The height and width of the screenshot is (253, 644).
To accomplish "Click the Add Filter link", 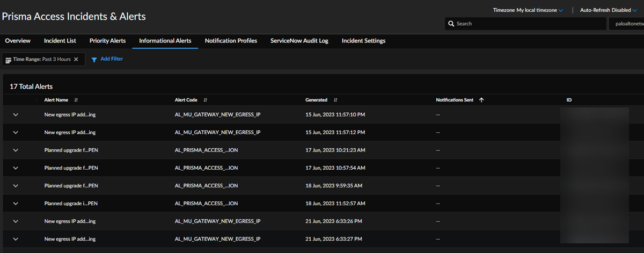I will 112,59.
